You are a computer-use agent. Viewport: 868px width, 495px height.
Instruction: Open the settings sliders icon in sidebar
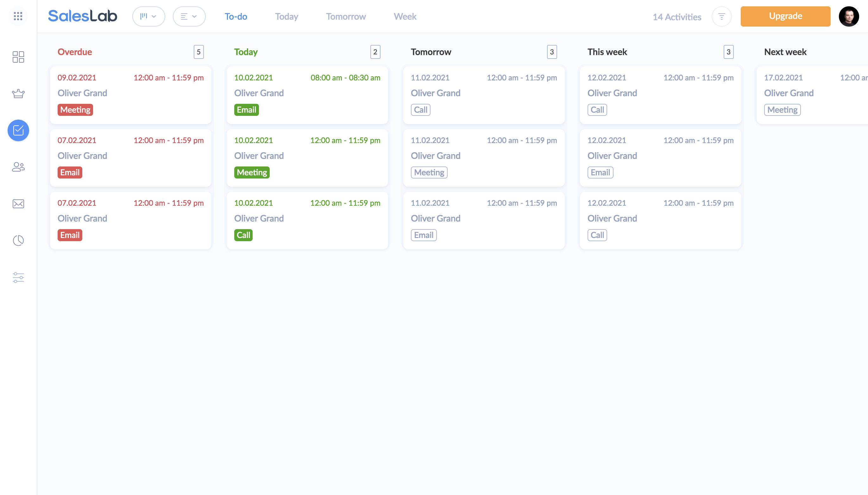[18, 277]
